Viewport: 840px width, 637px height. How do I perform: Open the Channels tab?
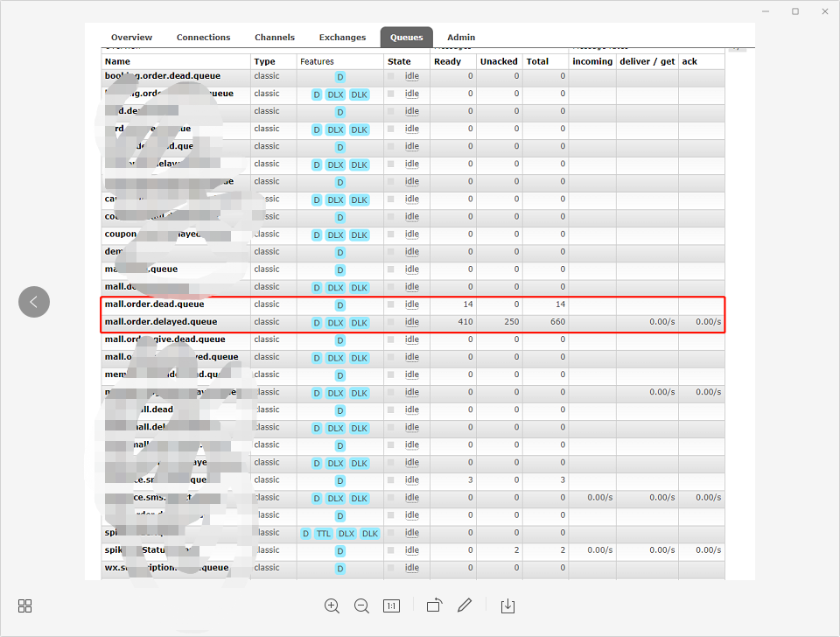pos(275,38)
